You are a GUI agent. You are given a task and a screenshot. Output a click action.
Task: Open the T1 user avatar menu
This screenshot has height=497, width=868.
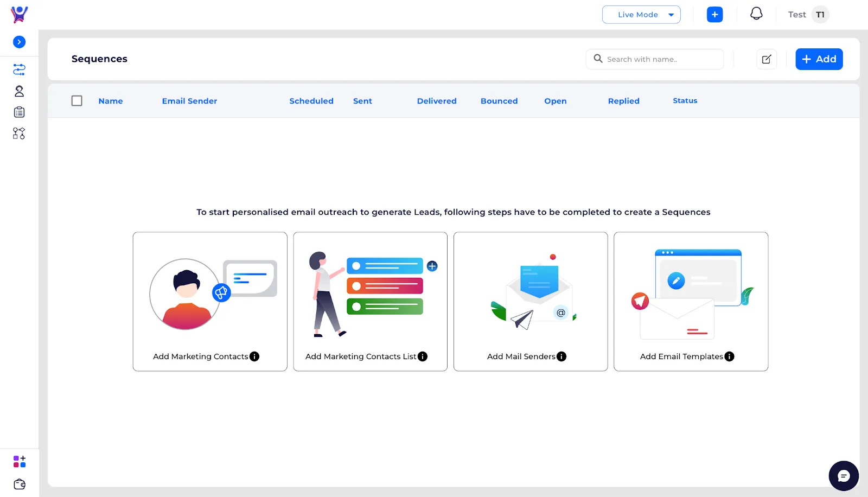click(x=820, y=15)
